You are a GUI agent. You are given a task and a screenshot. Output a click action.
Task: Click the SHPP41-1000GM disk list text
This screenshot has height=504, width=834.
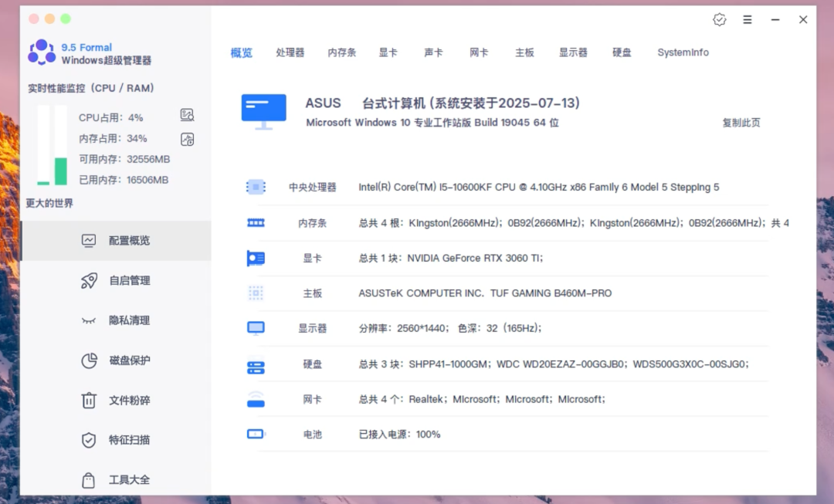[x=554, y=364]
